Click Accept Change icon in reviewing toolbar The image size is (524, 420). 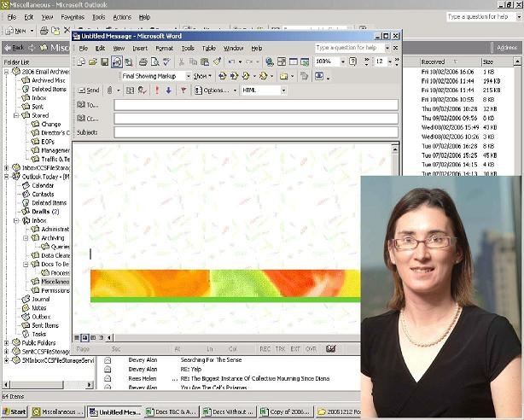tap(246, 76)
